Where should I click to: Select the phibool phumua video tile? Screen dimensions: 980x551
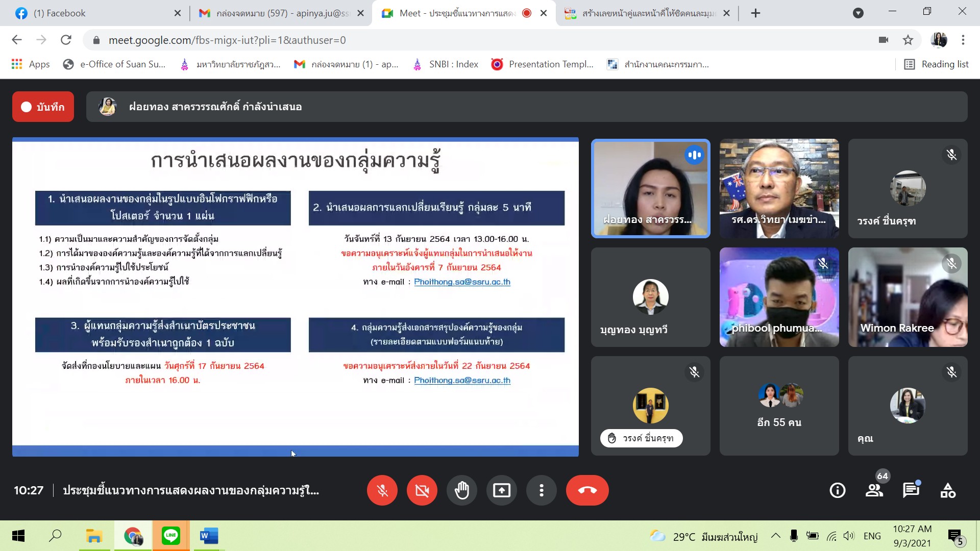[x=779, y=297]
